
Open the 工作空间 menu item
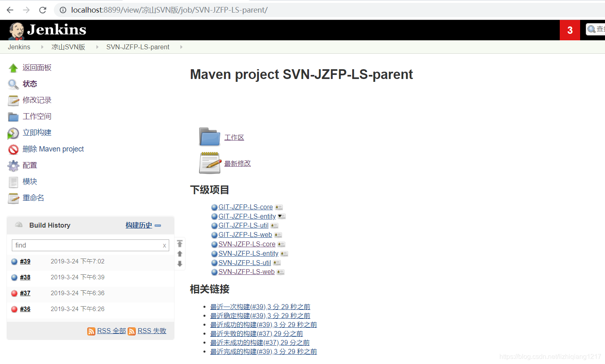(x=37, y=116)
